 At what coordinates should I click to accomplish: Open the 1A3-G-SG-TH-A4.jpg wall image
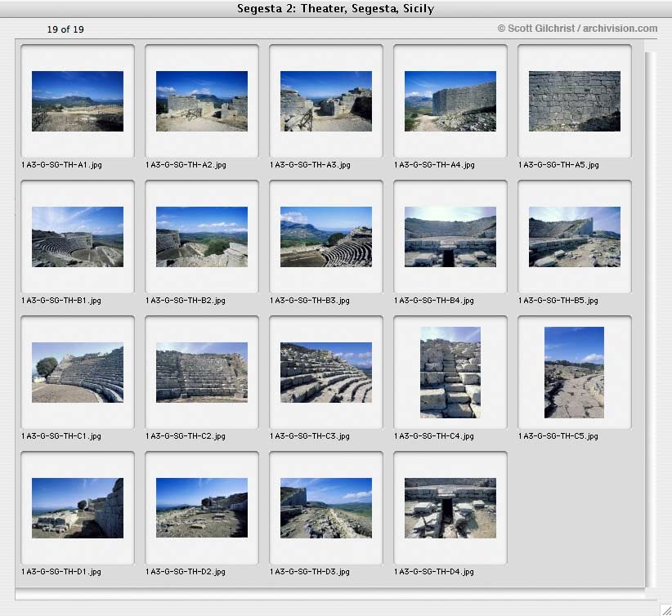point(450,101)
